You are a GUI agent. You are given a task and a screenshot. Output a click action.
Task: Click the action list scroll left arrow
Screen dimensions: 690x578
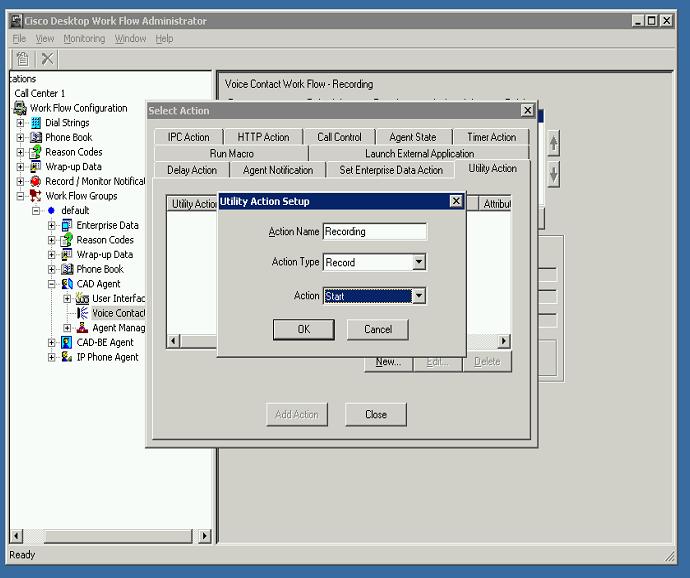(x=173, y=341)
